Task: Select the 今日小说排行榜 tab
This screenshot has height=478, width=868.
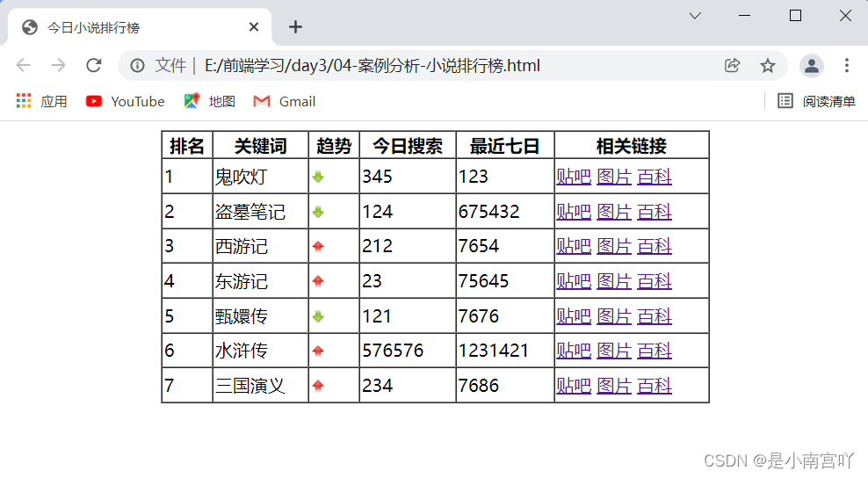Action: point(140,26)
